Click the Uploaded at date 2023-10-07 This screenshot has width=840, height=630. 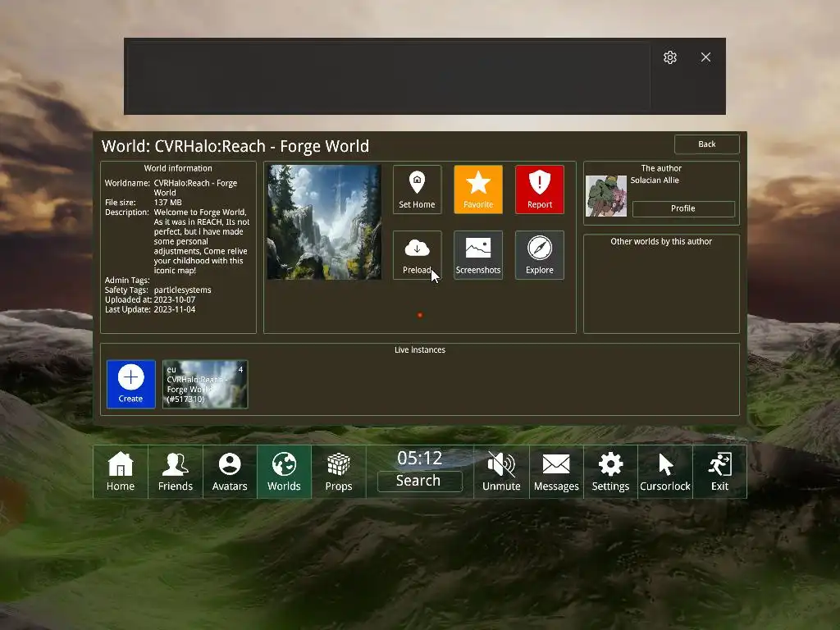pyautogui.click(x=175, y=300)
